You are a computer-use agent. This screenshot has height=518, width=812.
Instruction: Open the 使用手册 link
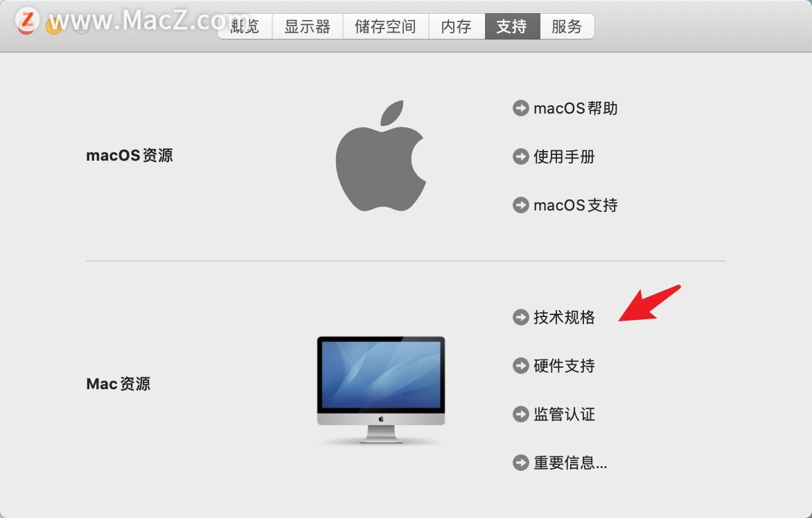(564, 157)
